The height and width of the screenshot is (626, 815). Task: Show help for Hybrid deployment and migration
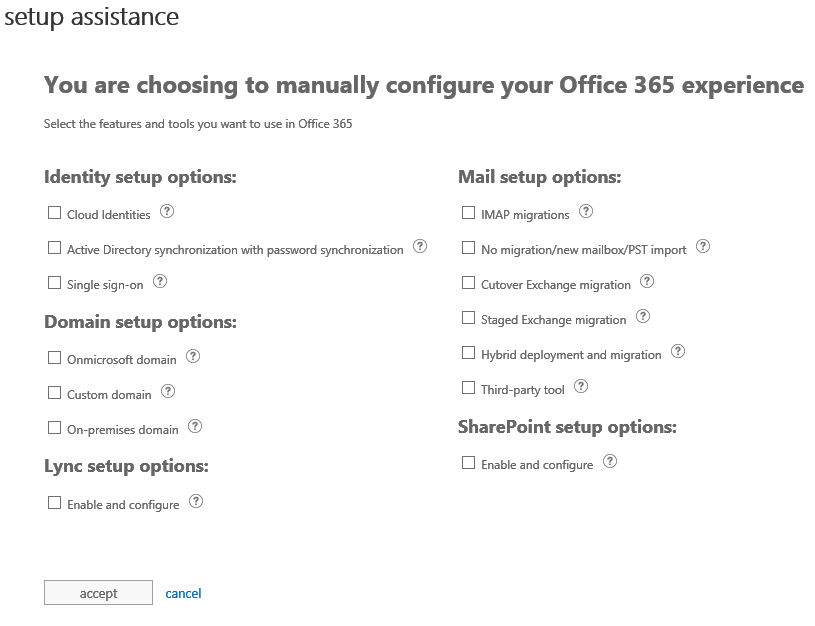click(678, 352)
